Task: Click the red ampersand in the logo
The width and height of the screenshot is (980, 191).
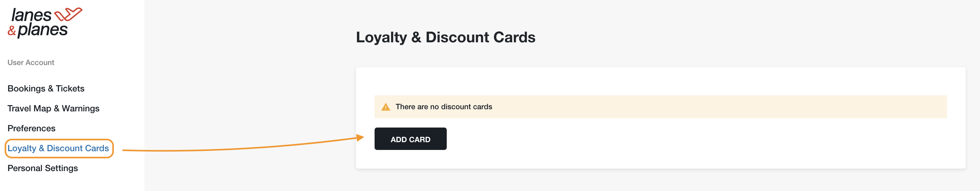Action: [12, 31]
